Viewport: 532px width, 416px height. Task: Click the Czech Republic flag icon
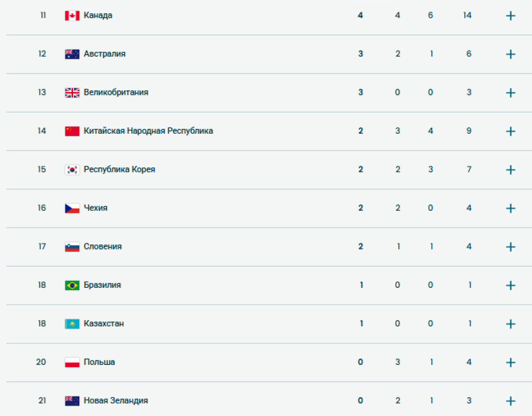(x=73, y=207)
